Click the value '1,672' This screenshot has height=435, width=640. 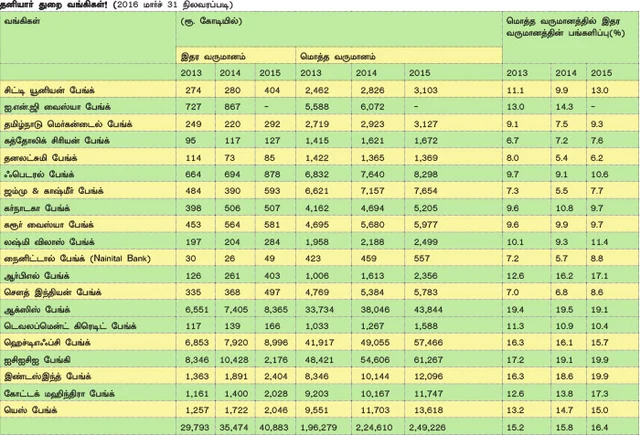(426, 141)
